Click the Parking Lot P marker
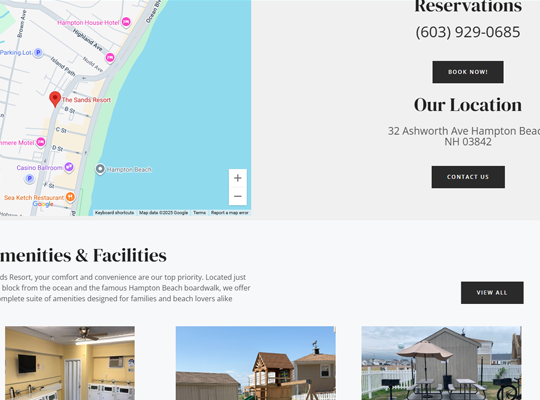Viewport: 540px width, 400px height. click(38, 53)
